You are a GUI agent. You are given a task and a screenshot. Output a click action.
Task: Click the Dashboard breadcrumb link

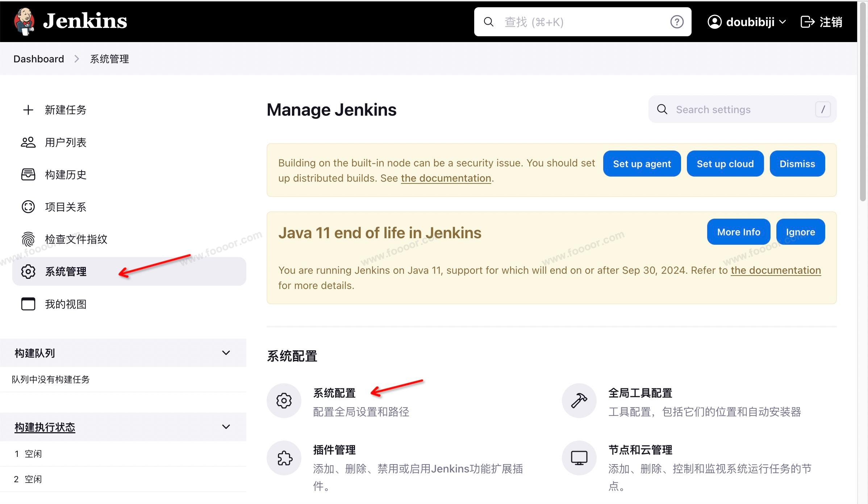(39, 59)
